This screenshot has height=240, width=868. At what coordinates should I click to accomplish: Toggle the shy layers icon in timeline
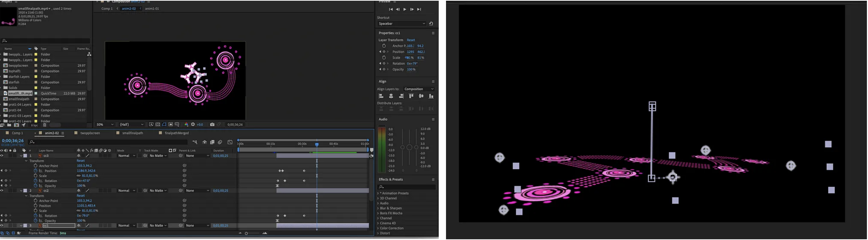204,142
